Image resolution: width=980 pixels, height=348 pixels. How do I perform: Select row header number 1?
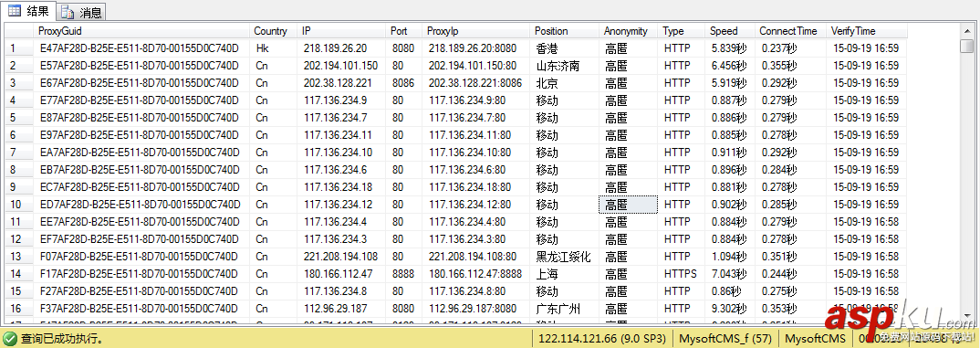(19, 47)
